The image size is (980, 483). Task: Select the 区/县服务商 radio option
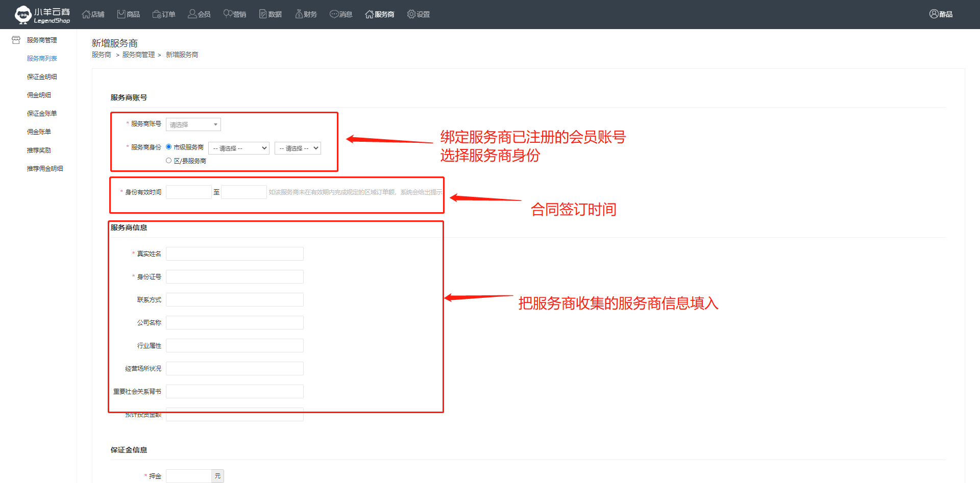click(169, 161)
